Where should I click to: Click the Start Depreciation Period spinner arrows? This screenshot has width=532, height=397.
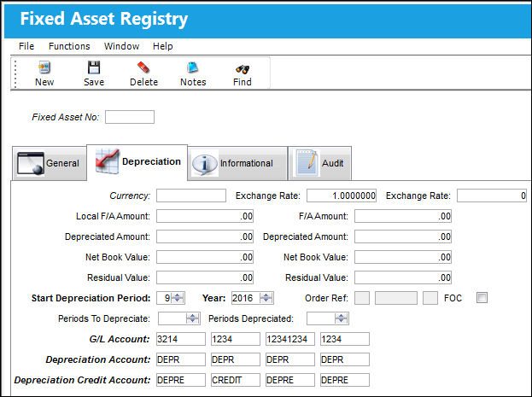point(178,298)
